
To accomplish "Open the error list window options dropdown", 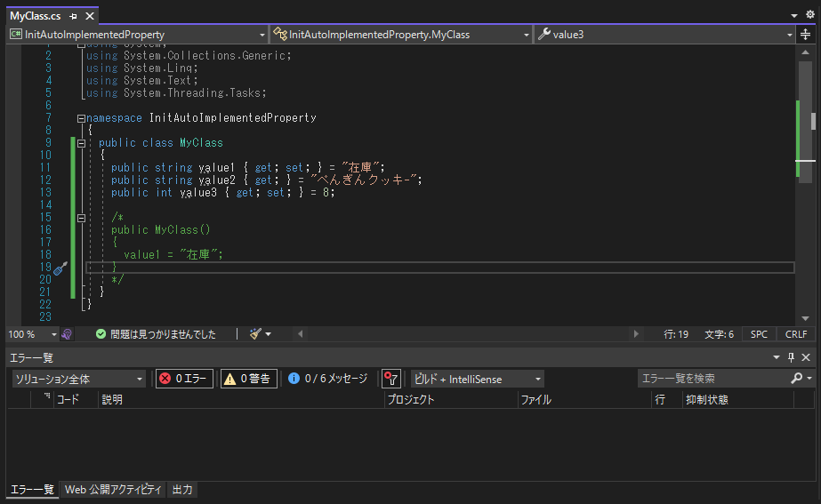I will pyautogui.click(x=776, y=357).
